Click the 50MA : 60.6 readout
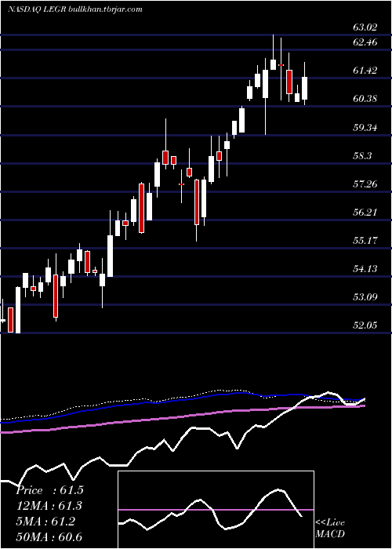 tap(49, 537)
